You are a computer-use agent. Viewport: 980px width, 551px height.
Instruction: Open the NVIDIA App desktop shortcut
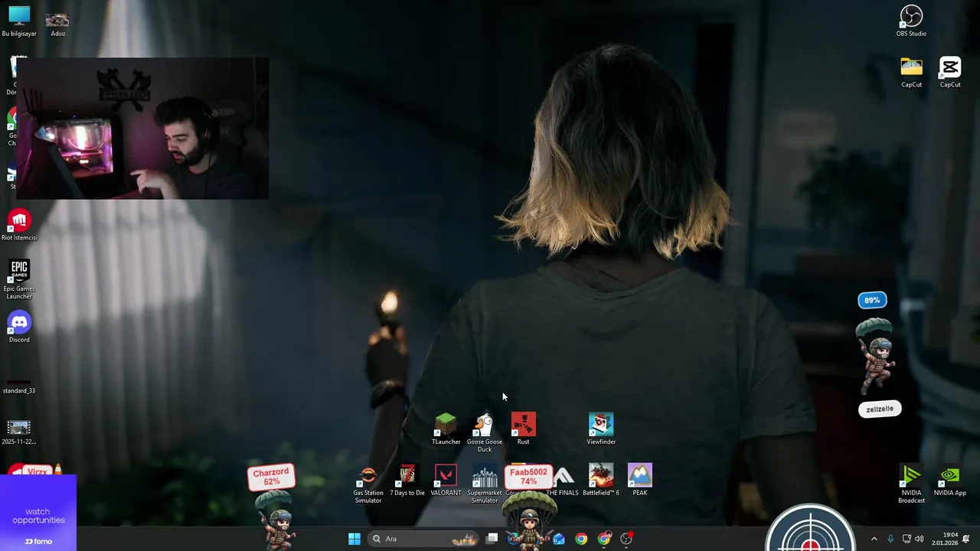(949, 480)
